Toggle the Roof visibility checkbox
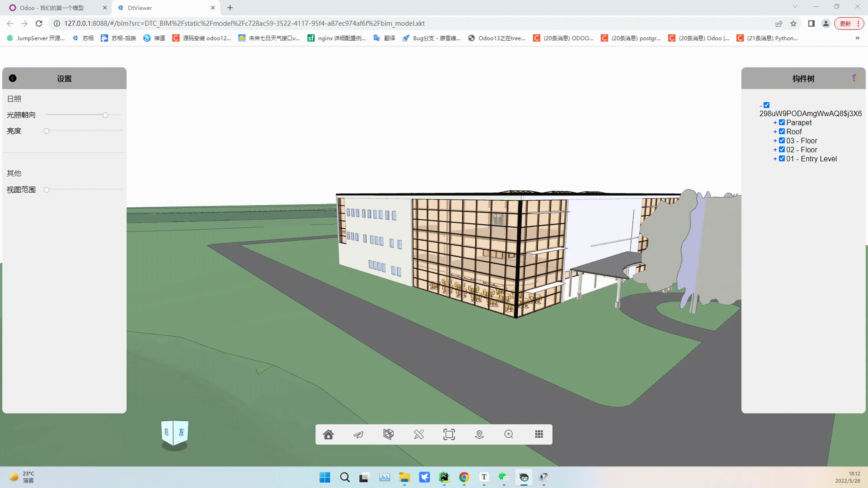Image resolution: width=868 pixels, height=488 pixels. pos(782,131)
